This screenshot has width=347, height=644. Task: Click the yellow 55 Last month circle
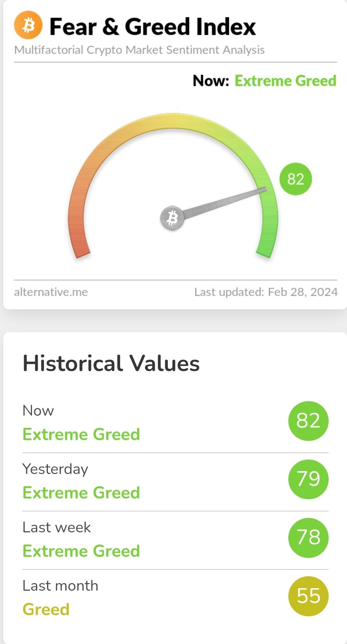point(308,596)
